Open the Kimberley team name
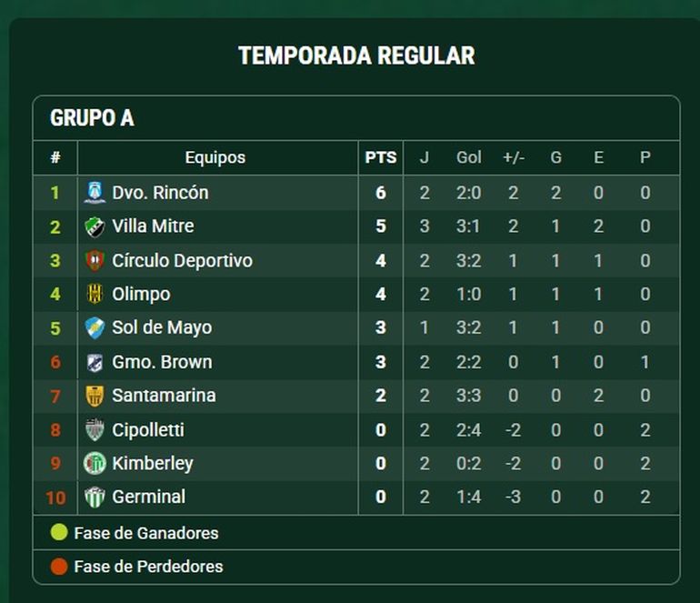This screenshot has width=700, height=603. coord(153,464)
